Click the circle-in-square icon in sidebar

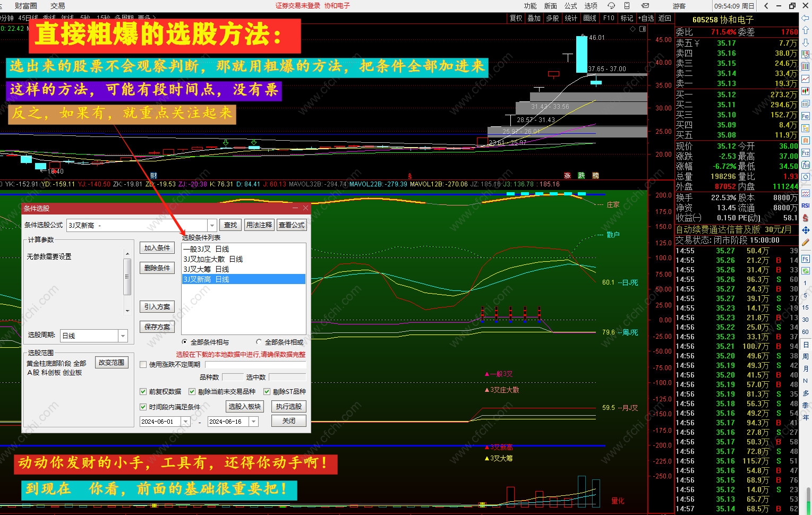coord(806,177)
